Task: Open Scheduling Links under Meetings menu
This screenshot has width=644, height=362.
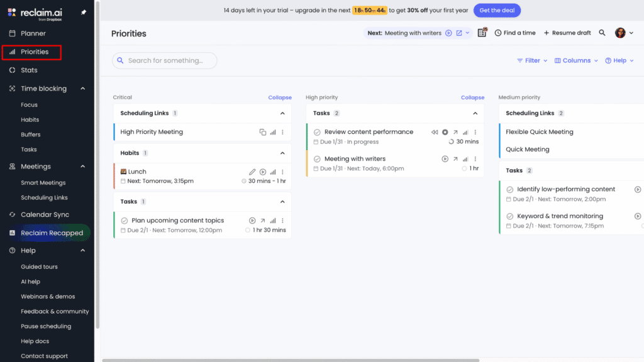Action: point(44,196)
